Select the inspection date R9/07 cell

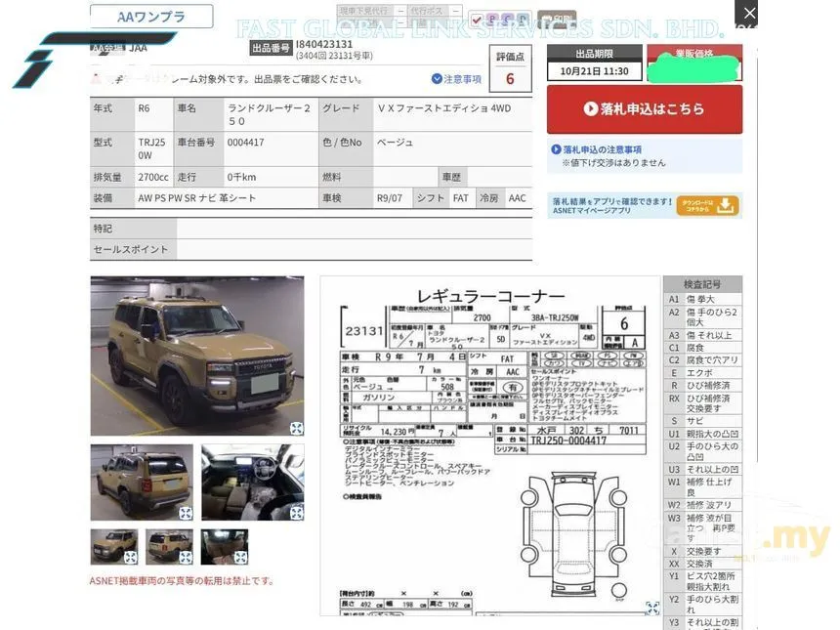click(392, 198)
